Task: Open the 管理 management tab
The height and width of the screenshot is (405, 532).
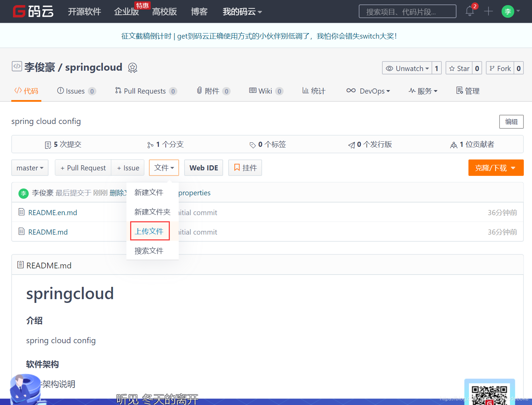Action: pos(468,91)
